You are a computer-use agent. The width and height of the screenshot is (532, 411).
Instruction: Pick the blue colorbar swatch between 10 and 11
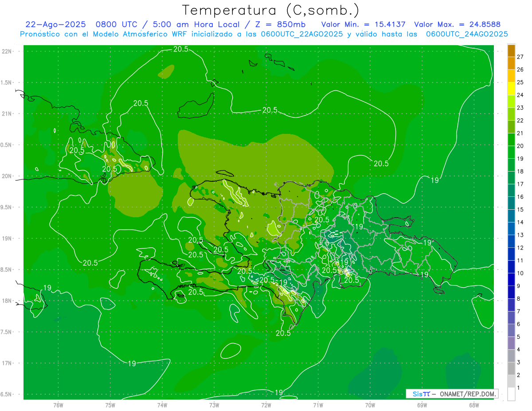pos(511,267)
